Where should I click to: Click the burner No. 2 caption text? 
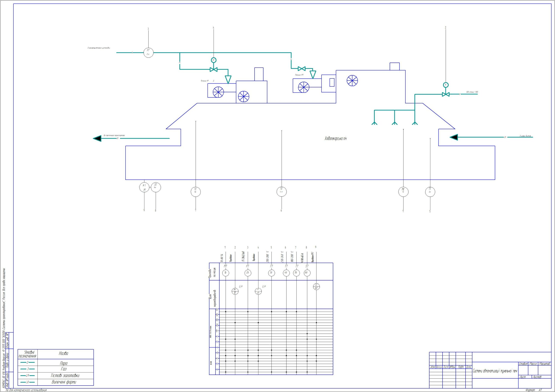(x=207, y=81)
